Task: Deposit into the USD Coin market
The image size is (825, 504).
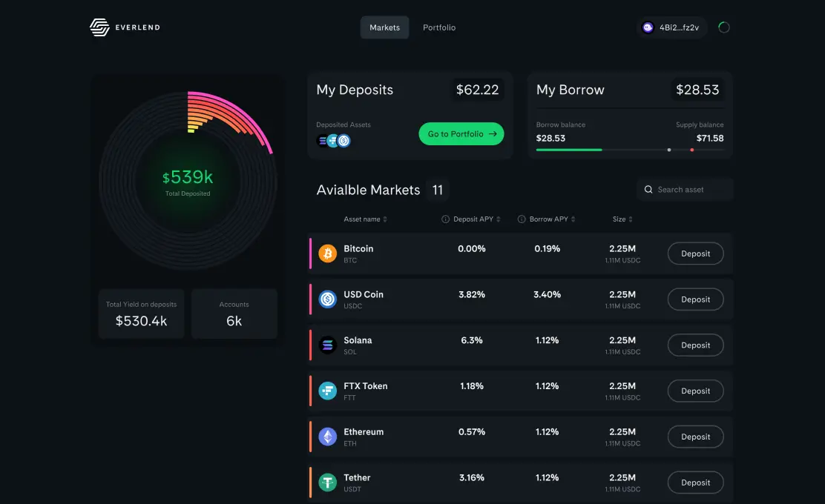Action: click(x=696, y=299)
